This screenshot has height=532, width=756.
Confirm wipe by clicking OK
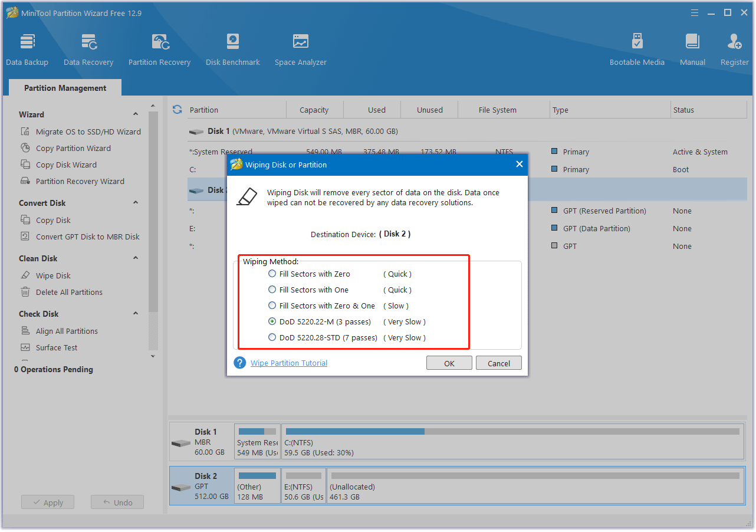pos(449,363)
